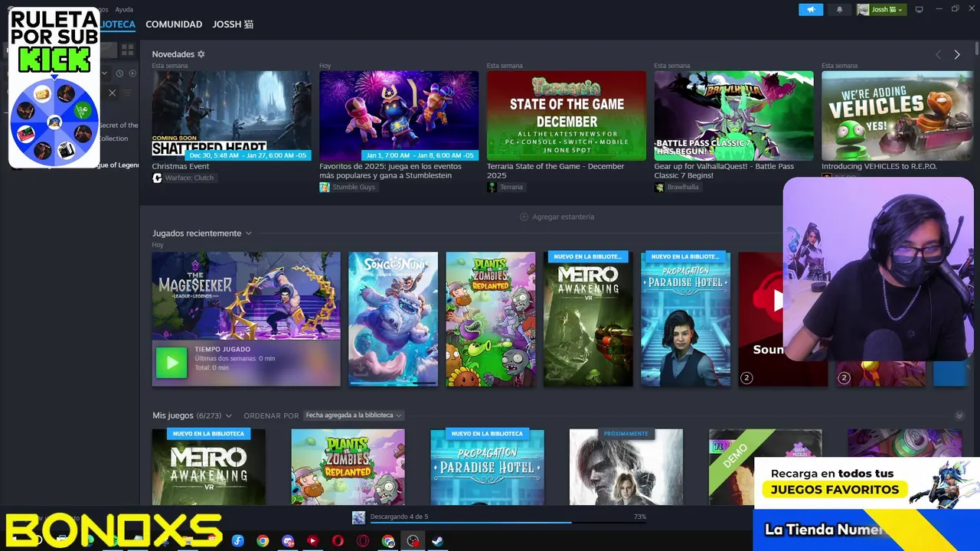Expand library category chevron dropdown

(x=105, y=73)
